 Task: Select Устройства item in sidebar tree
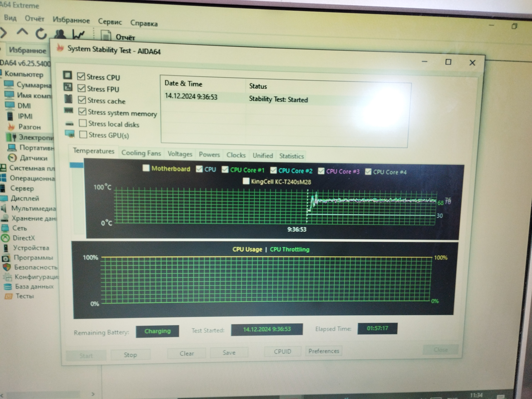tap(31, 248)
